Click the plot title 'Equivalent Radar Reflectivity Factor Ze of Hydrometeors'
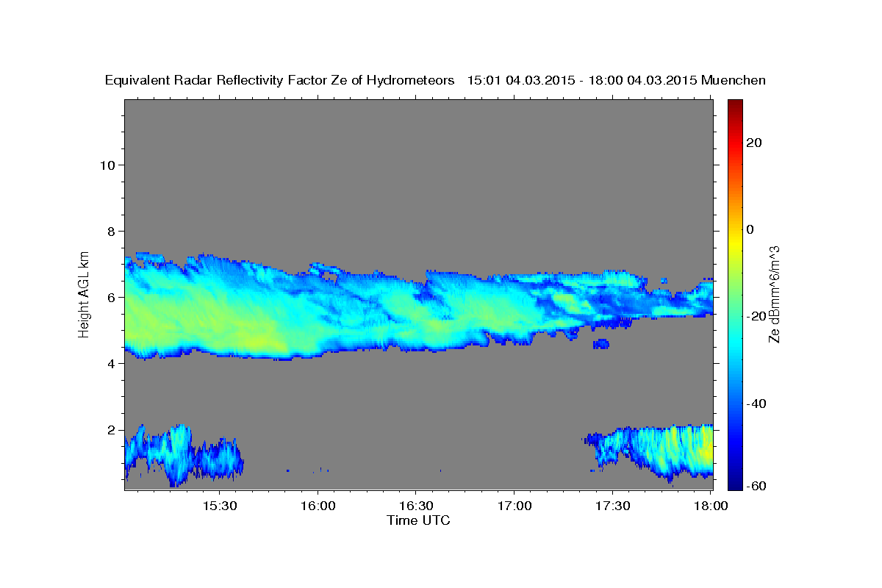Screen dimensions: 882x588 pos(279,80)
